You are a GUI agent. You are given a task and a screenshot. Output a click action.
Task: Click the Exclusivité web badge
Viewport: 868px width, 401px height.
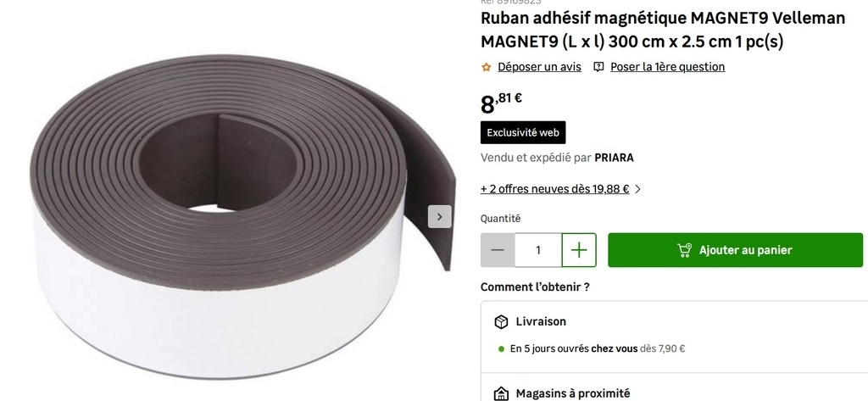(523, 133)
